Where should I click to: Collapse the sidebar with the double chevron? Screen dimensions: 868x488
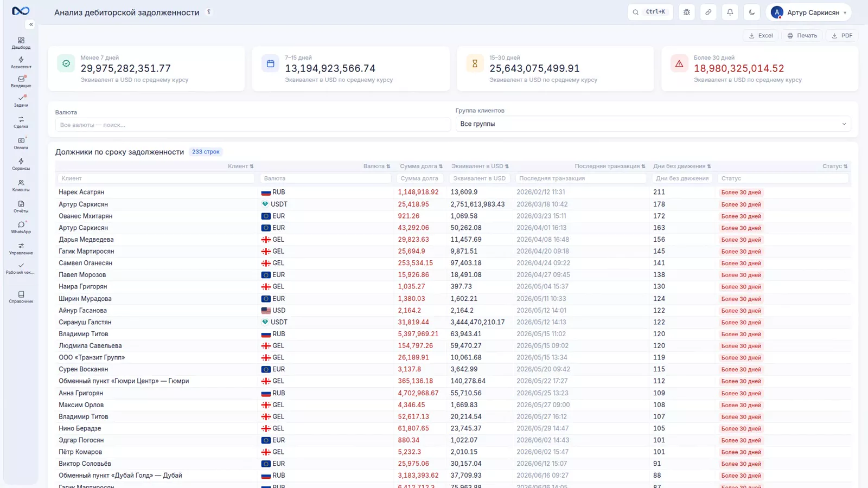31,24
